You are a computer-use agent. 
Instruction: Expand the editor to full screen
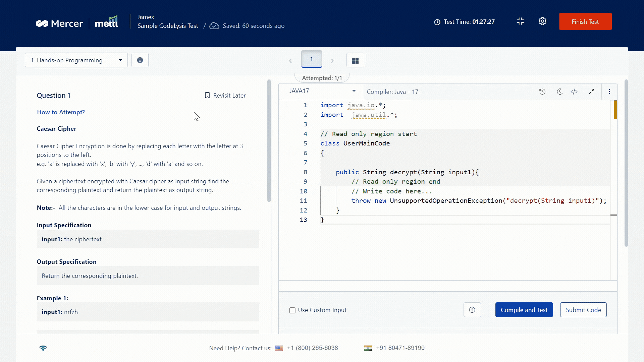click(x=591, y=92)
